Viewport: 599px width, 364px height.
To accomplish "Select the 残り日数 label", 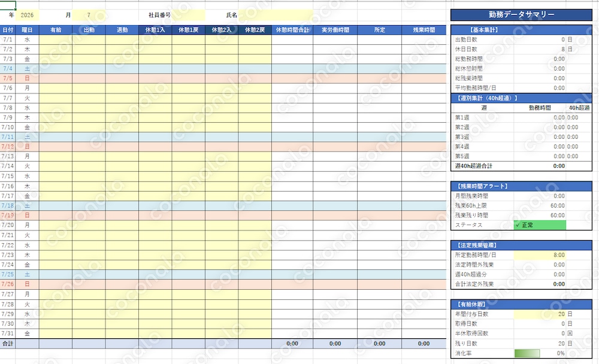I will pyautogui.click(x=466, y=344).
